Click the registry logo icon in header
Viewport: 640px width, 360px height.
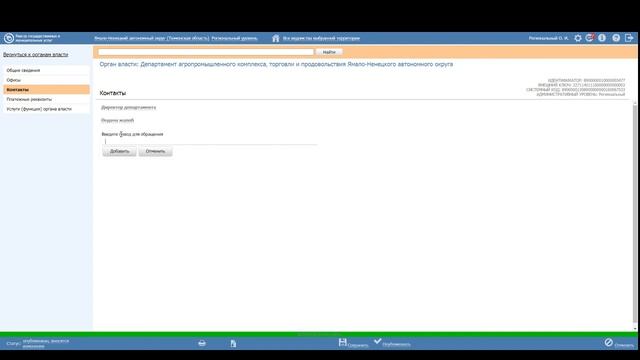tap(9, 38)
